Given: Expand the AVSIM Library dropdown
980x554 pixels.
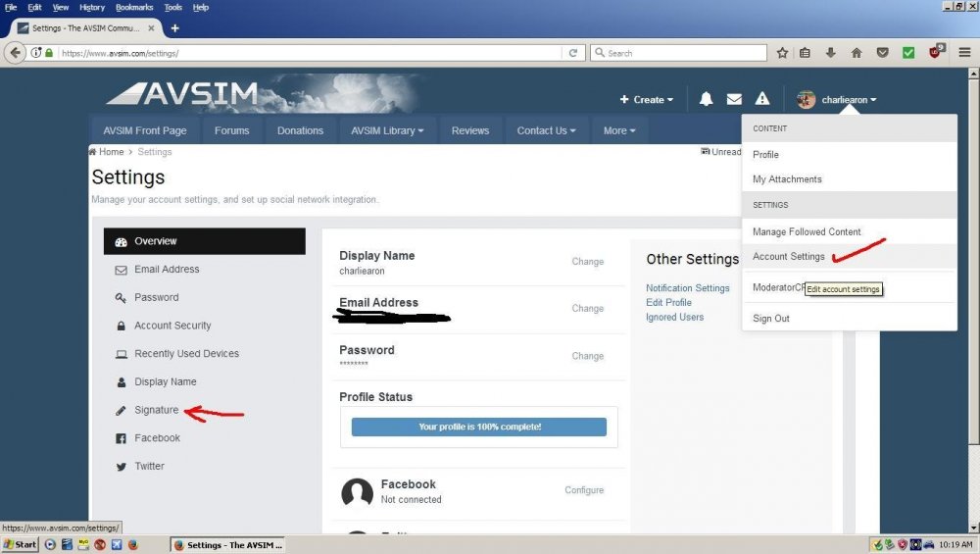Looking at the screenshot, I should pos(387,130).
